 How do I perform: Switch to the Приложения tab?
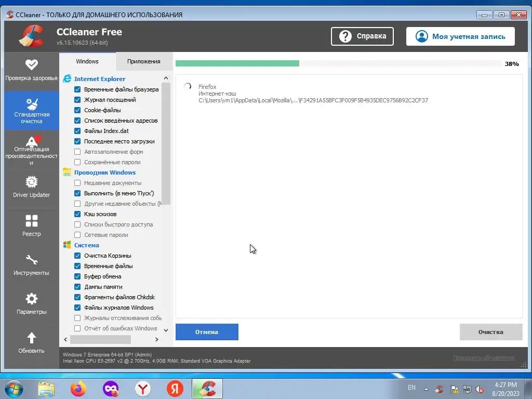tap(144, 61)
